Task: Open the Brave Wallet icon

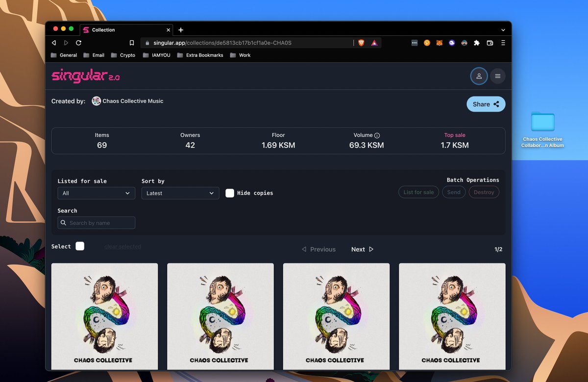Action: point(490,43)
